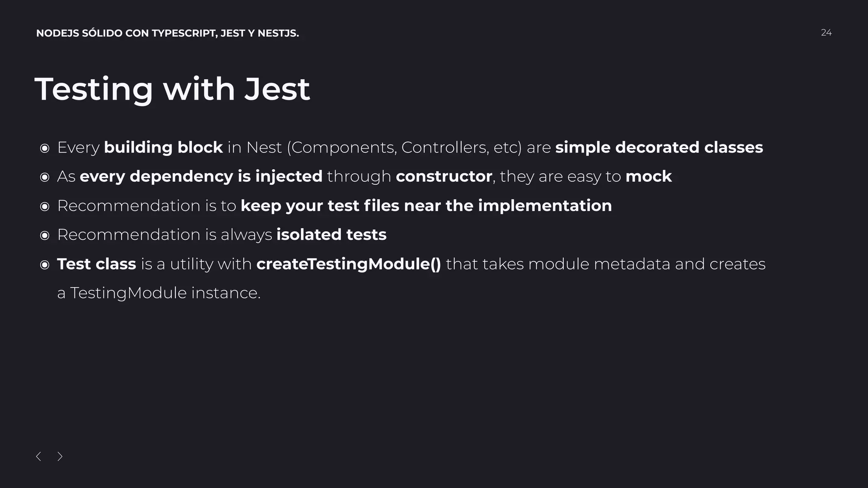The height and width of the screenshot is (488, 868).
Task: Go to the previous slide arrow
Action: tap(39, 456)
